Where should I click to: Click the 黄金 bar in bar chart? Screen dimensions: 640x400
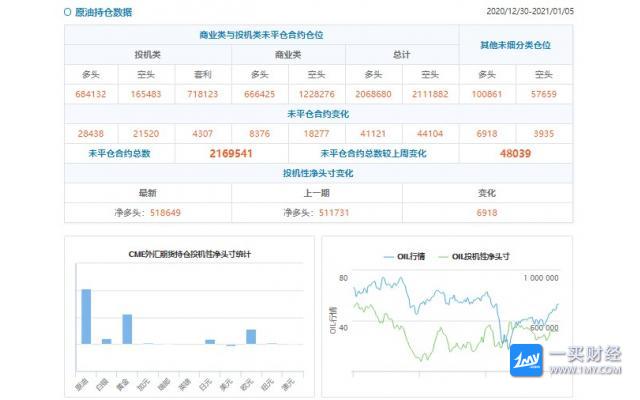[127, 329]
